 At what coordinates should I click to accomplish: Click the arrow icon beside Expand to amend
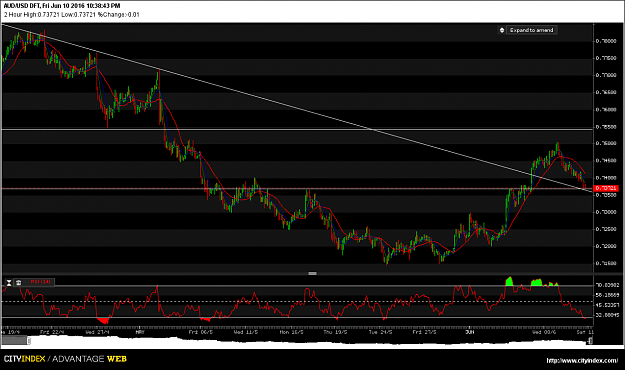[x=502, y=30]
